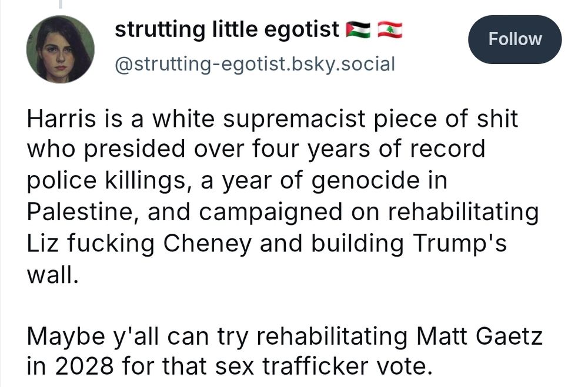
Task: Click the word 'wall.' in the post
Action: point(52,272)
